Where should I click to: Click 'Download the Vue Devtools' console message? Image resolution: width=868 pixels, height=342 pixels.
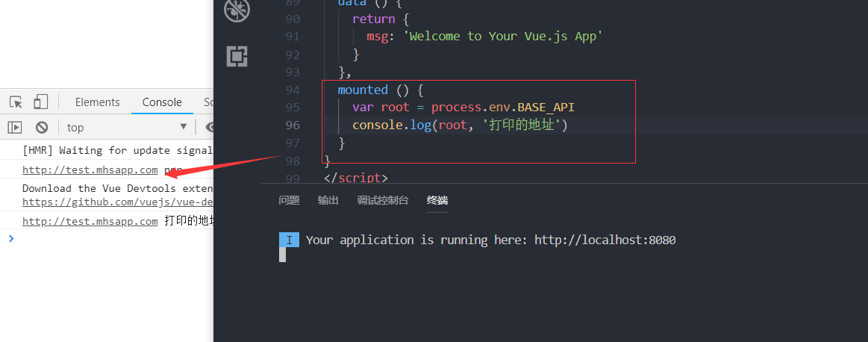117,188
